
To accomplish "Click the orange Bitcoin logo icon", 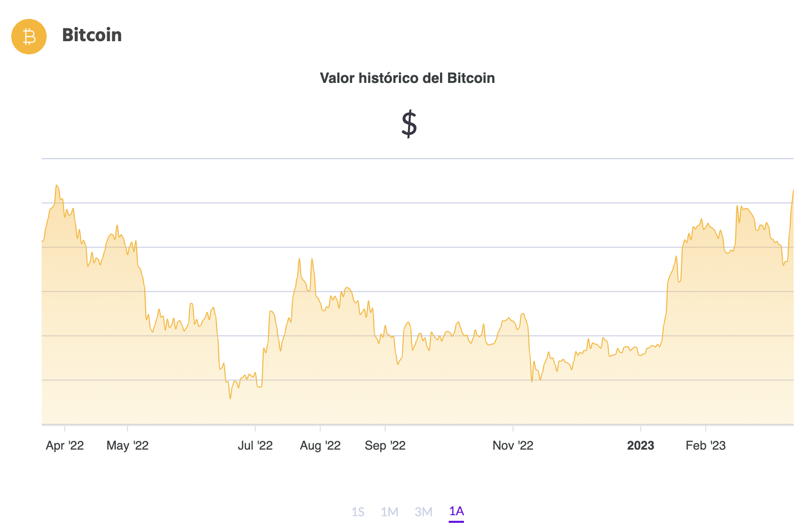I will [x=29, y=37].
